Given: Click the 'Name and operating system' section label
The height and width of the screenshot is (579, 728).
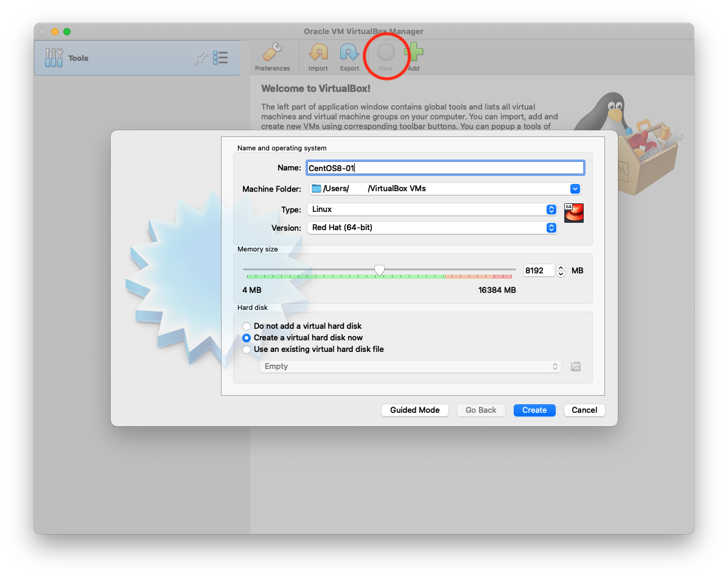Looking at the screenshot, I should coord(282,148).
